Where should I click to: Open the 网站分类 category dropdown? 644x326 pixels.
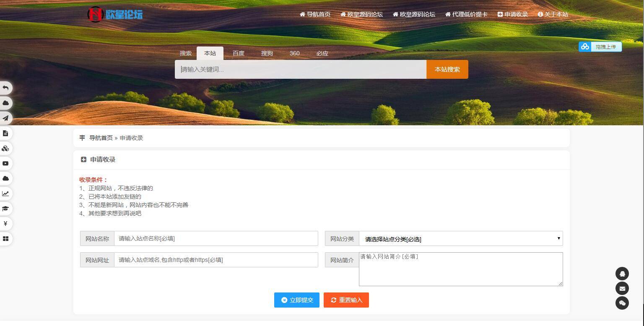coord(461,238)
